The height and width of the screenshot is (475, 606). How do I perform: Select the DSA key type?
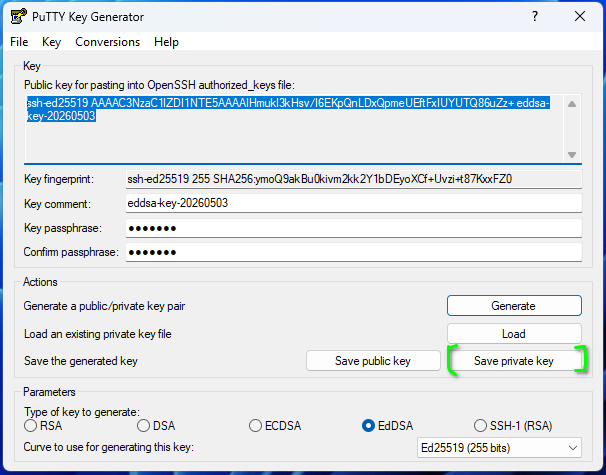point(156,426)
